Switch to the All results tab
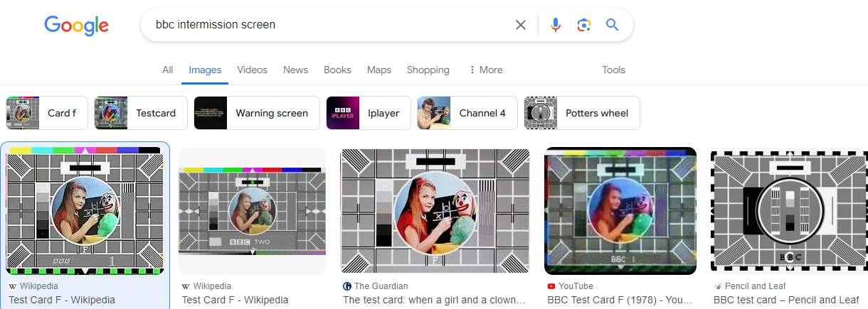This screenshot has width=868, height=309. tap(167, 70)
